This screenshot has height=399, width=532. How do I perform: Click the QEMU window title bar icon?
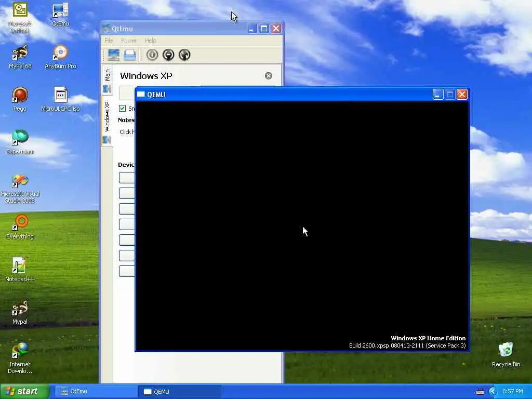click(141, 95)
